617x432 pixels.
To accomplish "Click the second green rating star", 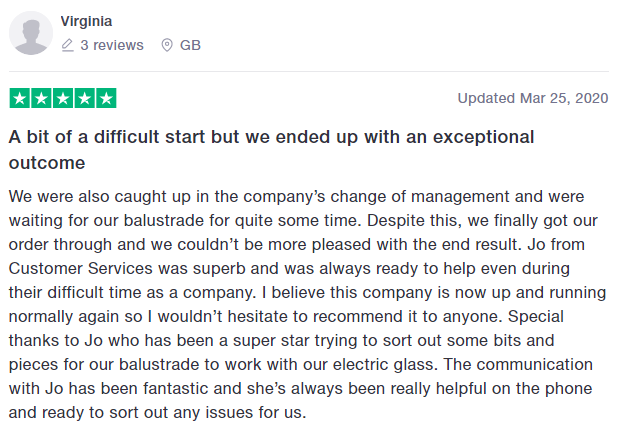I will coord(41,98).
